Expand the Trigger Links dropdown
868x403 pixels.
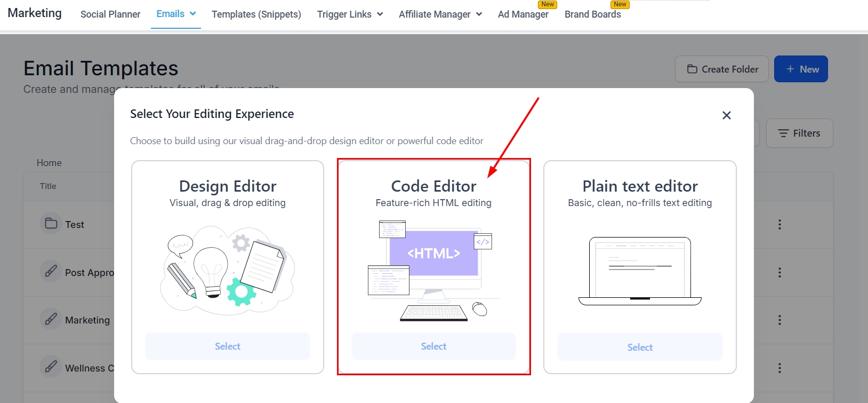(350, 14)
